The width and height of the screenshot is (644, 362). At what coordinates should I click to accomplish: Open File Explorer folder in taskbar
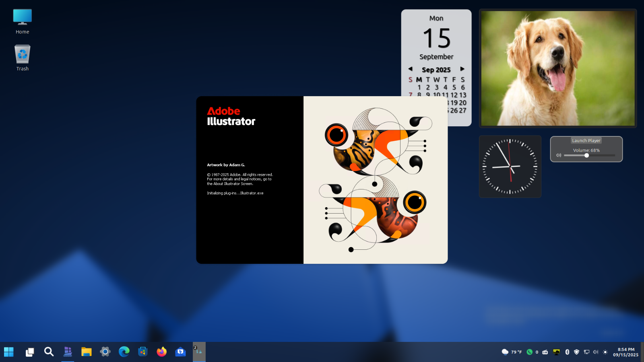point(86,352)
